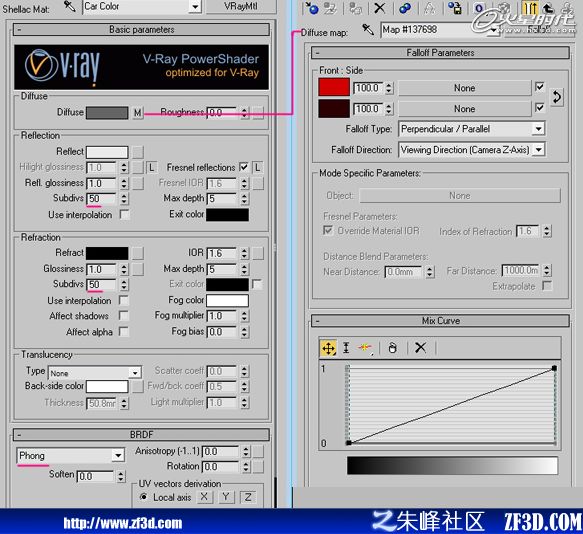
Task: Click the L button beside Fresnel reflections
Action: pos(257,168)
